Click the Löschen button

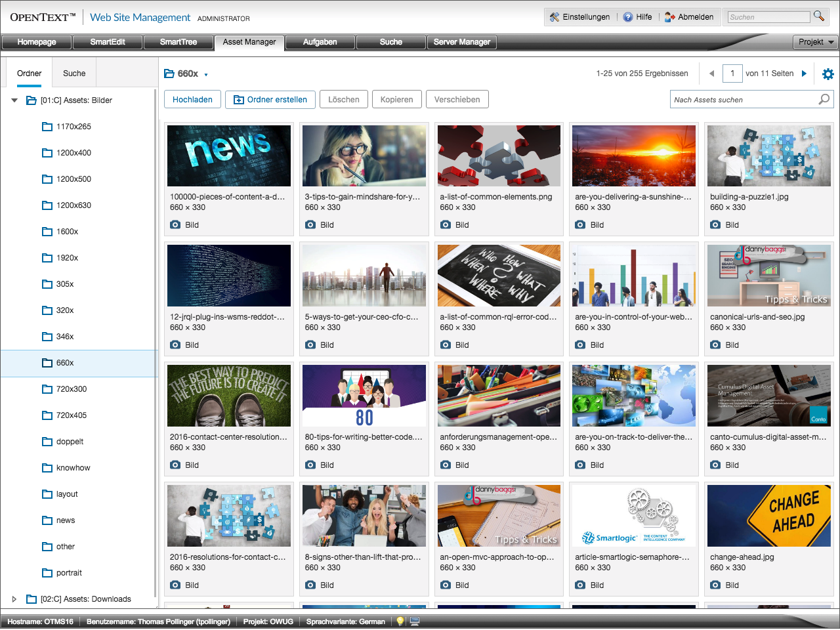click(344, 100)
